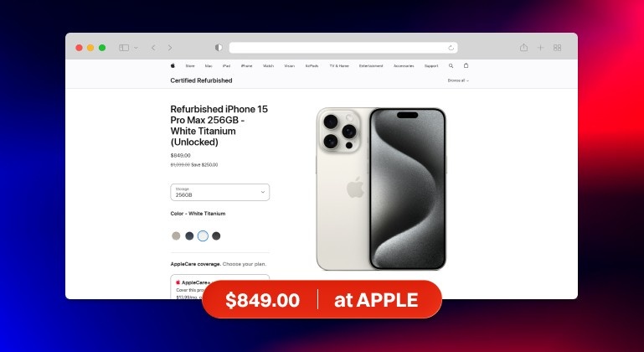The width and height of the screenshot is (644, 352).
Task: Open a new tab with the plus icon
Action: point(540,48)
